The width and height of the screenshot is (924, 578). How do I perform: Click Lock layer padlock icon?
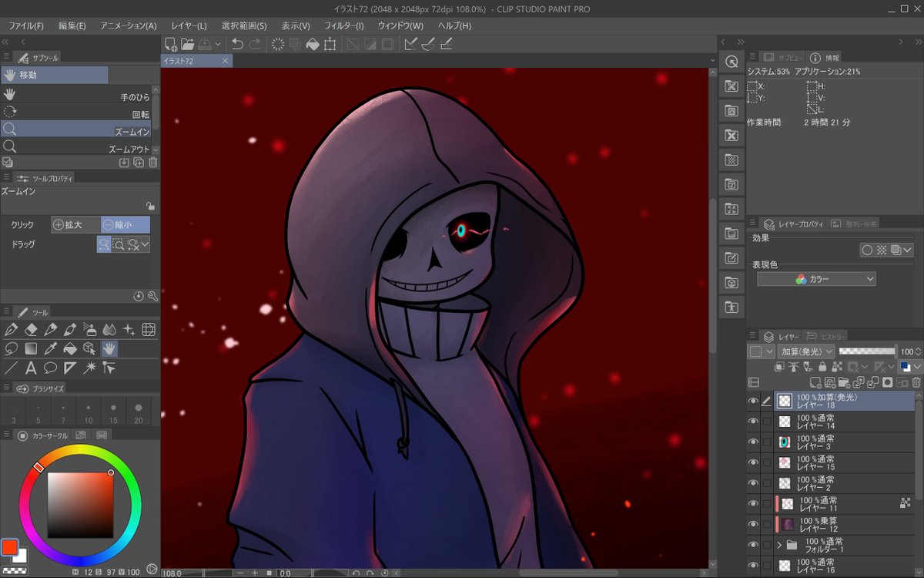[x=822, y=367]
